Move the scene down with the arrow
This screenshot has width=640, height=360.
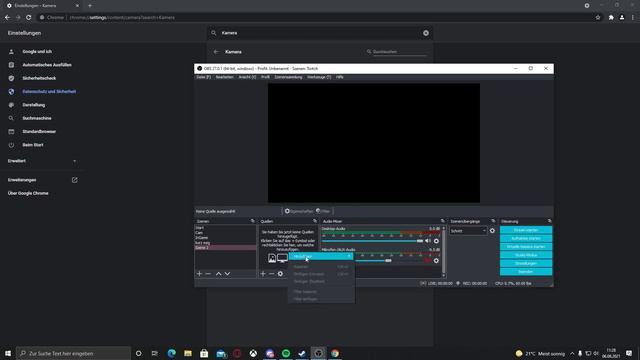click(227, 273)
